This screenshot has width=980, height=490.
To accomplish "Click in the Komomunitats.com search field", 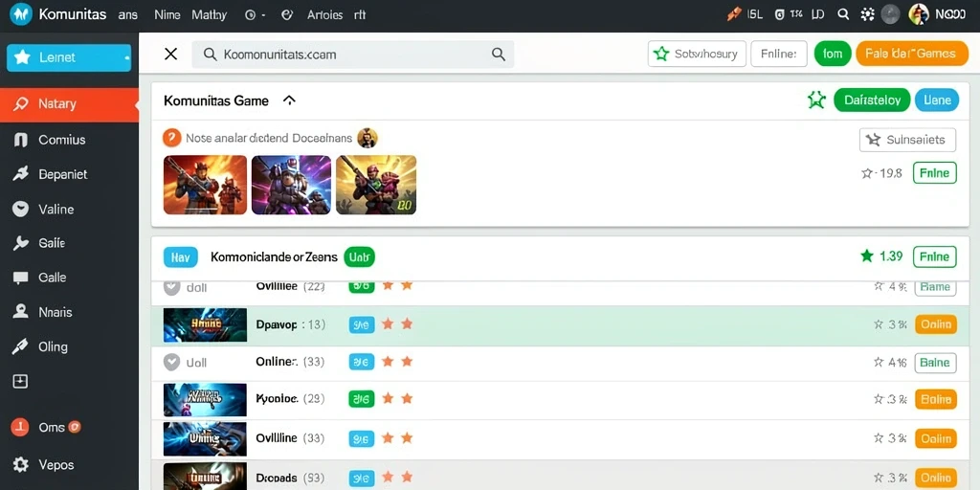I will click(x=352, y=55).
